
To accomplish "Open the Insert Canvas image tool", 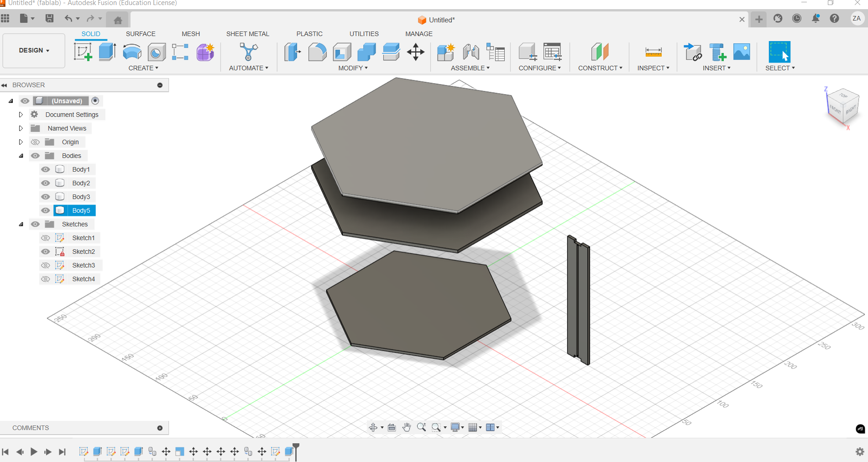I will 742,52.
